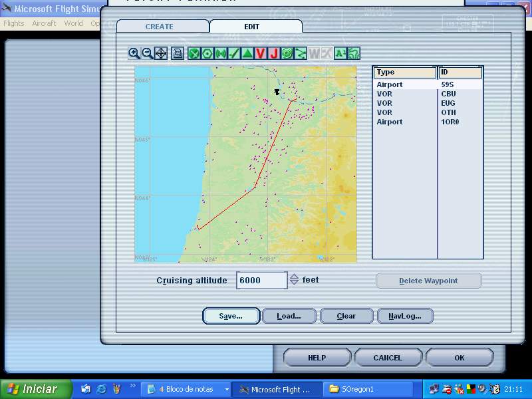Toggle VOR stations display on the map
This screenshot has width=532, height=399.
point(207,53)
